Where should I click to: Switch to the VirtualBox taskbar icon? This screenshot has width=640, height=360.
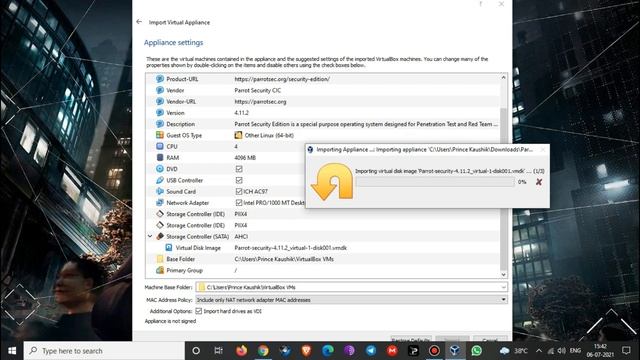[x=455, y=351]
